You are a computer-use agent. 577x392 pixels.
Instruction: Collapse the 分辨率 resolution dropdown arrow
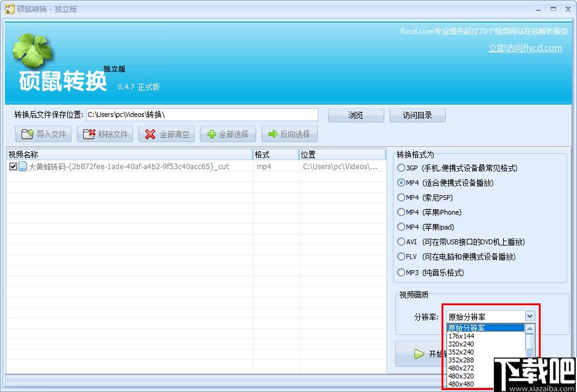coord(530,316)
